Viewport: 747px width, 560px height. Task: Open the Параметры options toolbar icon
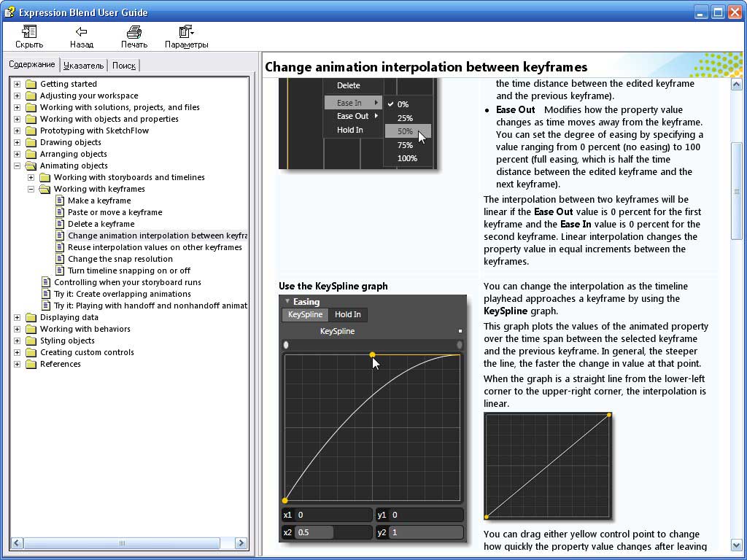(x=186, y=32)
